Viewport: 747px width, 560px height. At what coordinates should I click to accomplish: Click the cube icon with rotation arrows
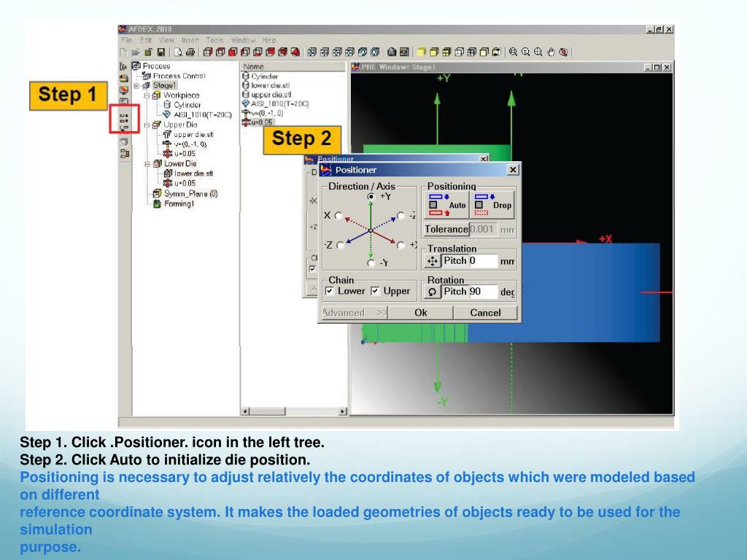[x=498, y=52]
